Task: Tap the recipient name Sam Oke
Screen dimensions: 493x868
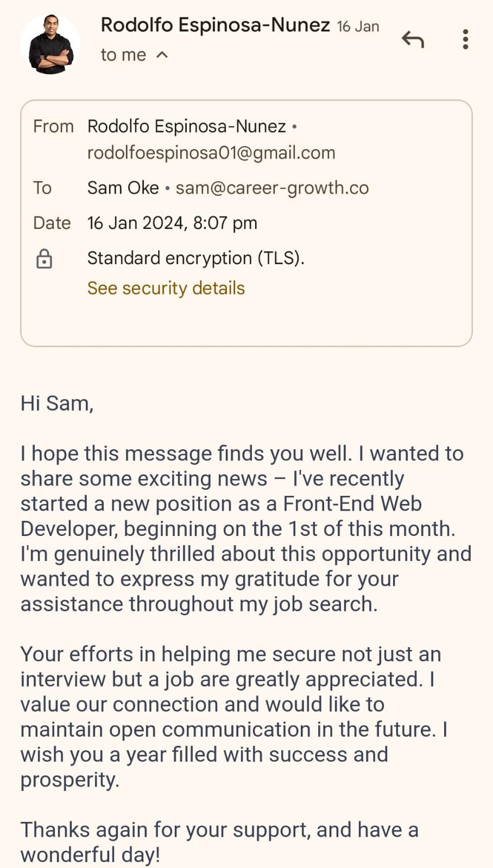Action: [123, 188]
